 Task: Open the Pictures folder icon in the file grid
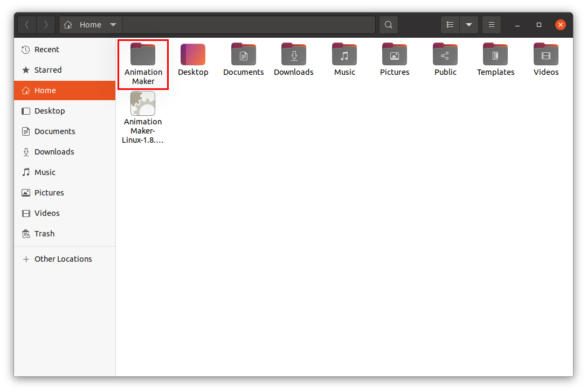pyautogui.click(x=394, y=54)
